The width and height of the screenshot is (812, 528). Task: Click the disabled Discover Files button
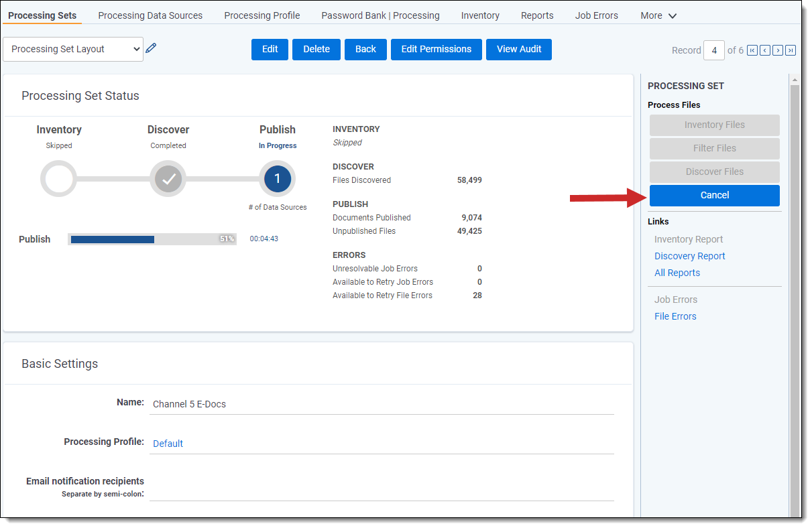point(715,172)
